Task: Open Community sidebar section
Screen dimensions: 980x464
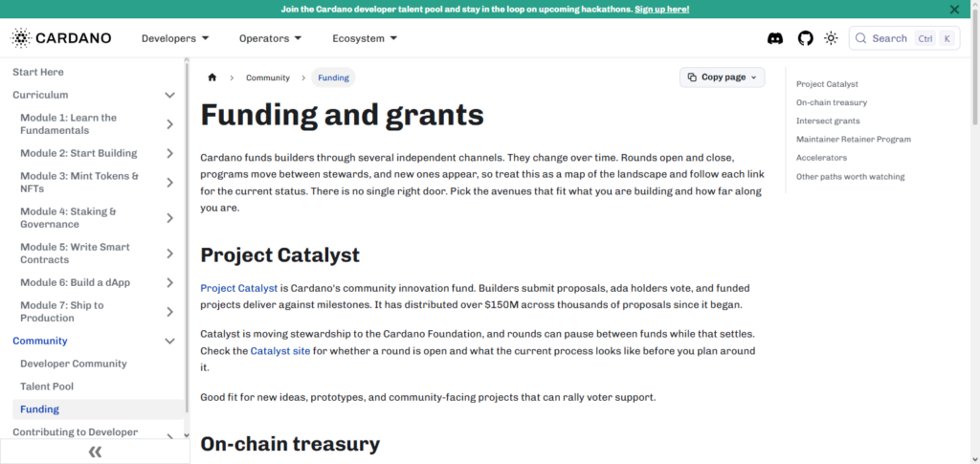Action: pyautogui.click(x=40, y=341)
